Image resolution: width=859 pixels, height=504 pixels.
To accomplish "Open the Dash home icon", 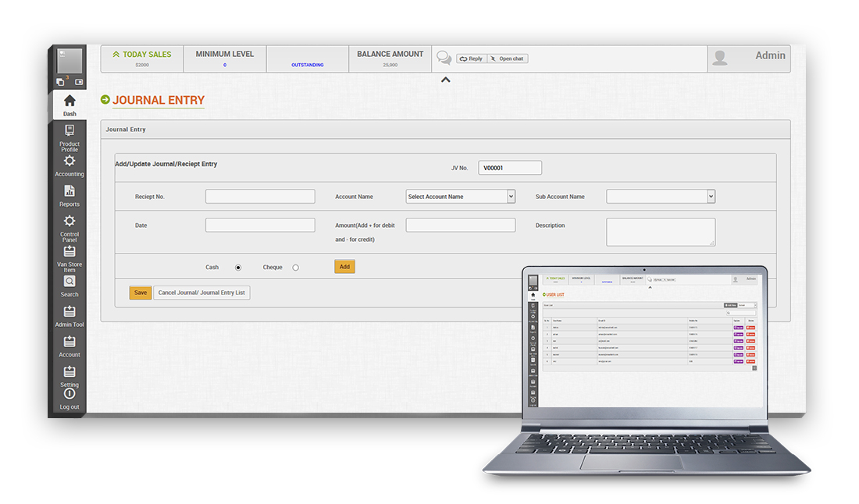I will pyautogui.click(x=70, y=101).
